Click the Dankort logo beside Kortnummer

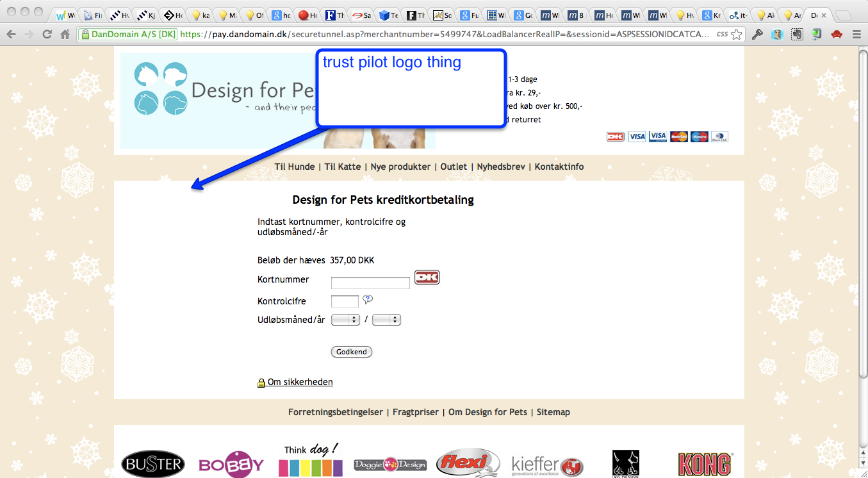pyautogui.click(x=427, y=277)
